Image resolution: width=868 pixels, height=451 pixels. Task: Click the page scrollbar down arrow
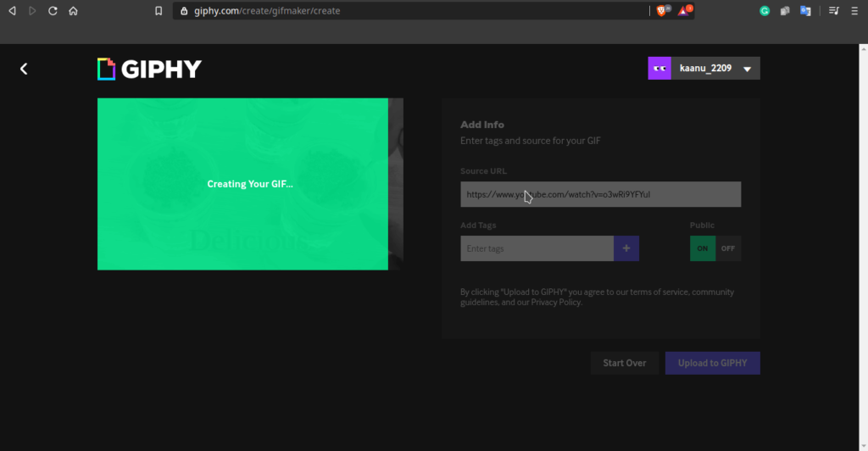pyautogui.click(x=863, y=446)
